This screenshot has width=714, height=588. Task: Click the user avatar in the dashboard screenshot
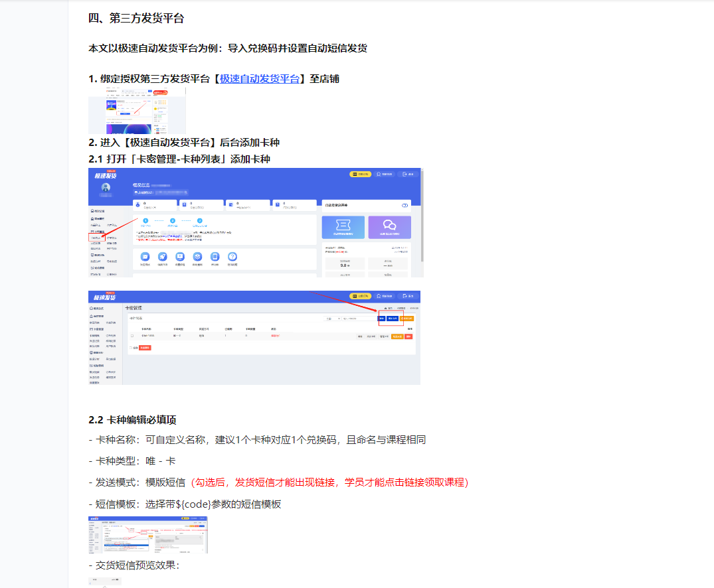[x=106, y=188]
